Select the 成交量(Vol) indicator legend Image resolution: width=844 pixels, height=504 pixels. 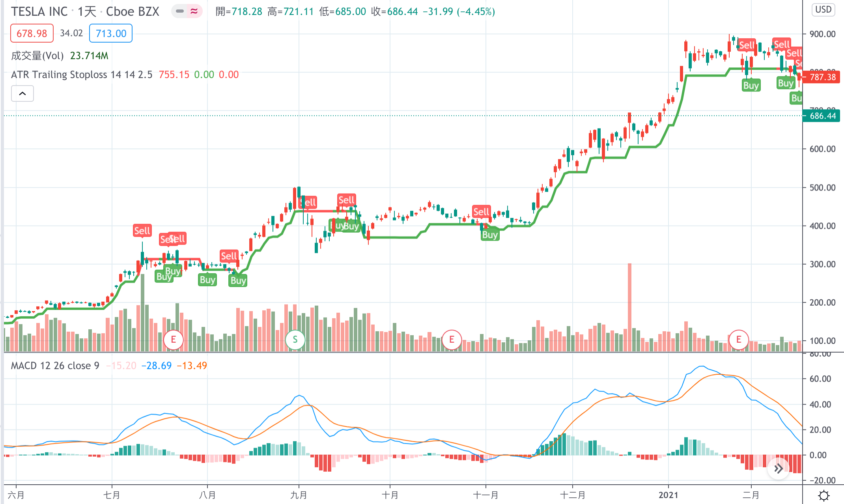37,56
